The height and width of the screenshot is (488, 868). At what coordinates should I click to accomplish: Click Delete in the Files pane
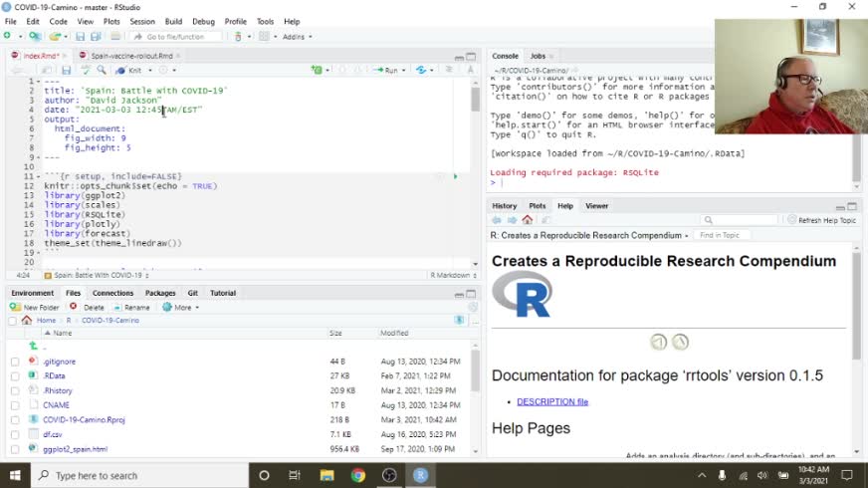[x=87, y=307]
